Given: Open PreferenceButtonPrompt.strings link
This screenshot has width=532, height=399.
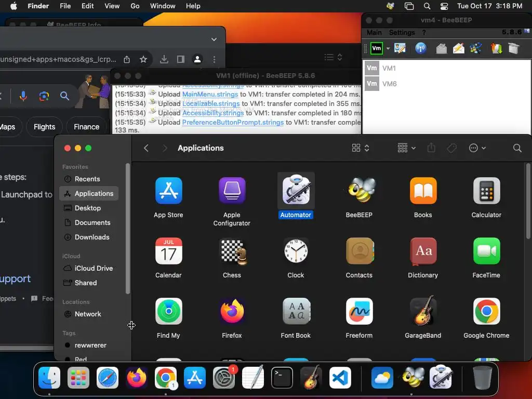Looking at the screenshot, I should click(x=233, y=122).
